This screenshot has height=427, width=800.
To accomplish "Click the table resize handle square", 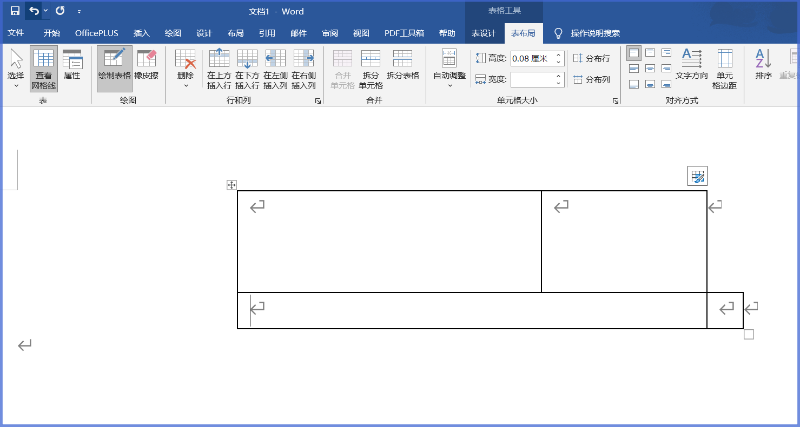I will click(x=748, y=334).
